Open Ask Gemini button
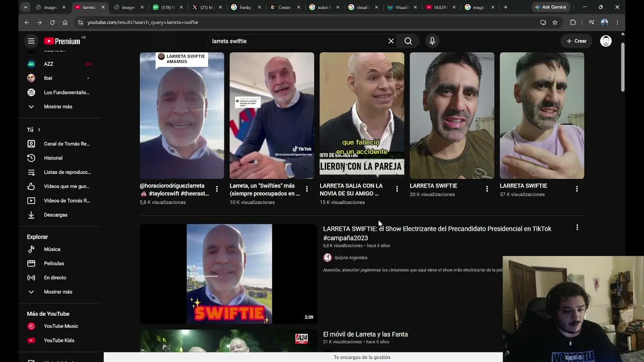The width and height of the screenshot is (644, 362). coord(550,7)
